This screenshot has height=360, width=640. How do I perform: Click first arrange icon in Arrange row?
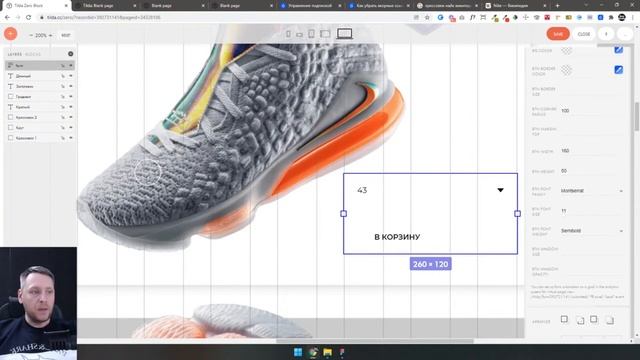coord(564,319)
